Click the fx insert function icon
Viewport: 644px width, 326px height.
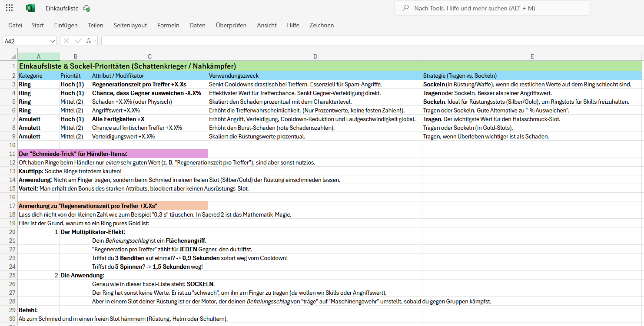coord(89,41)
